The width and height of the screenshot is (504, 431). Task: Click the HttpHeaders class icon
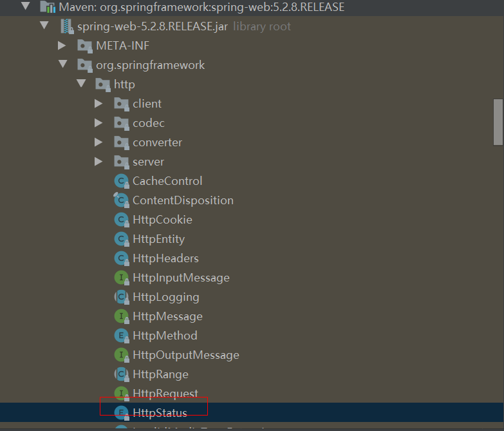click(122, 258)
